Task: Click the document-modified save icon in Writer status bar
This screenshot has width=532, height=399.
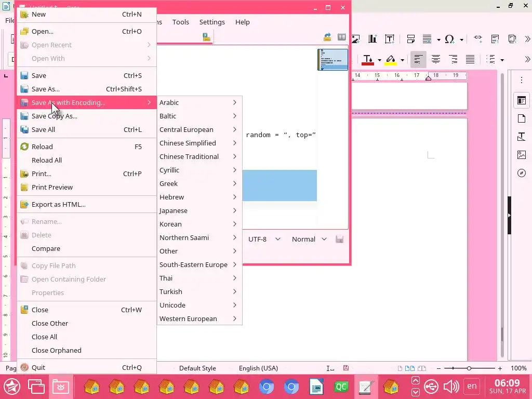Action: point(345,368)
